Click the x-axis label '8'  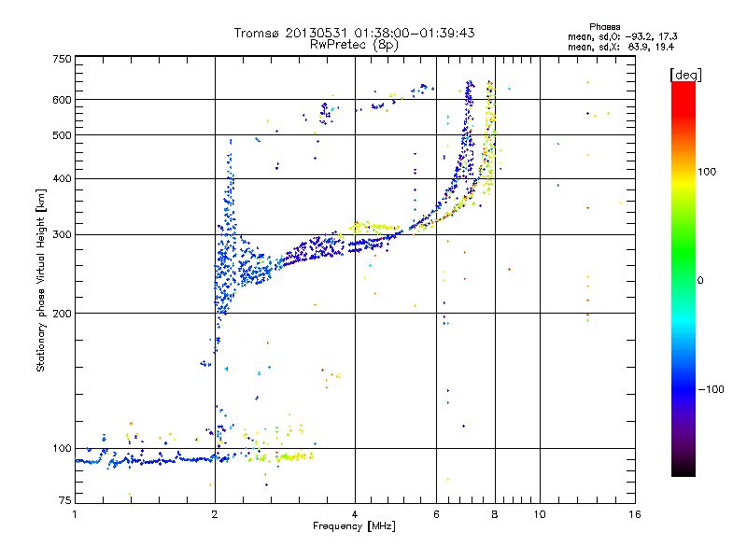tap(495, 514)
